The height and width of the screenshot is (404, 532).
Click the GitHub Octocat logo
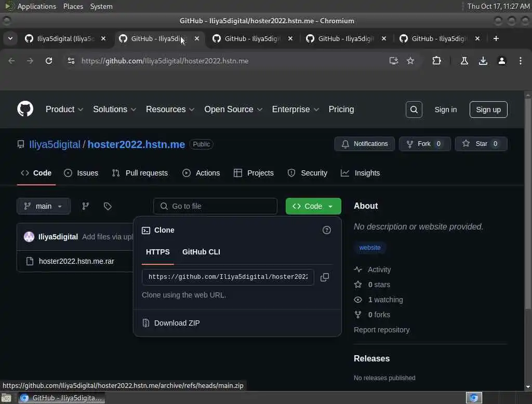point(25,109)
